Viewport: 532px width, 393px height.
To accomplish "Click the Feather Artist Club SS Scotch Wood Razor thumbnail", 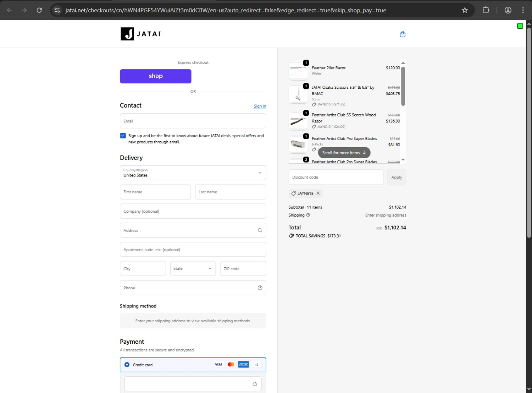I will click(x=298, y=121).
